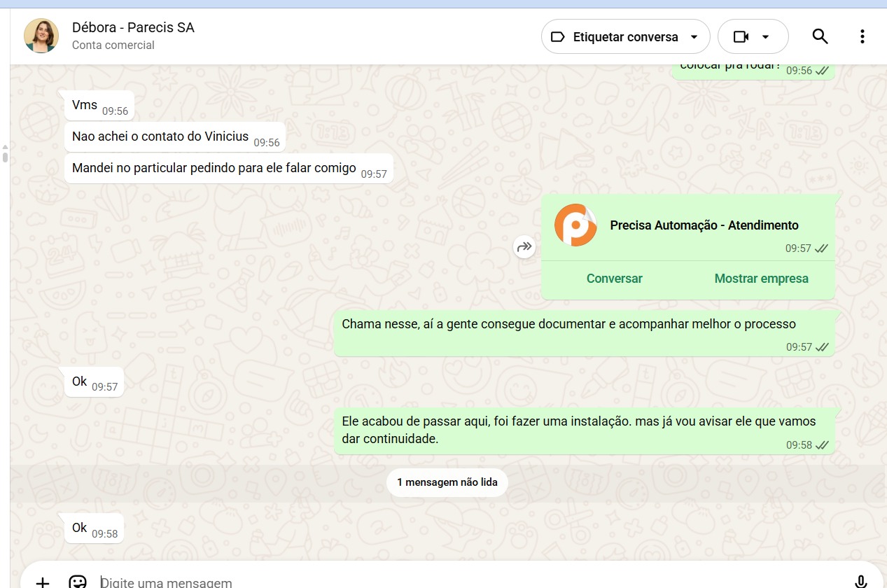887x588 pixels.
Task: Forward the shared contact card
Action: click(524, 246)
